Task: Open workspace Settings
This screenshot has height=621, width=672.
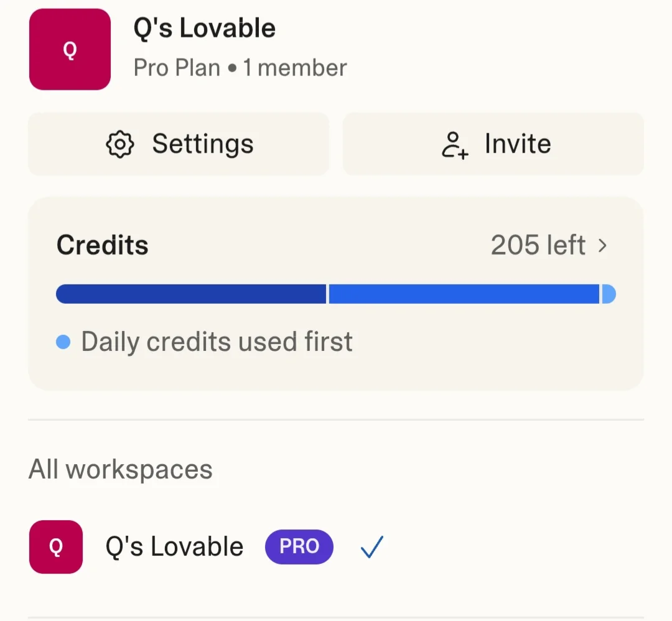Action: (x=179, y=144)
